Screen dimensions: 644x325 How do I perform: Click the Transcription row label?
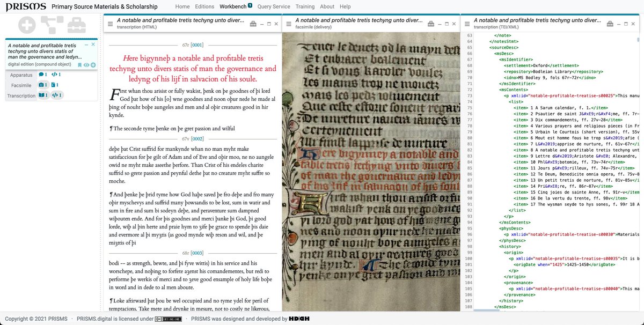pyautogui.click(x=21, y=95)
